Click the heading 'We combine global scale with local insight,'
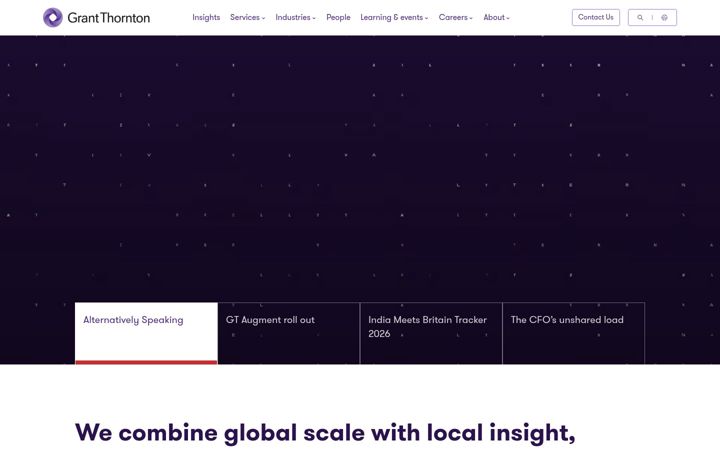This screenshot has height=450, width=720. click(x=325, y=433)
